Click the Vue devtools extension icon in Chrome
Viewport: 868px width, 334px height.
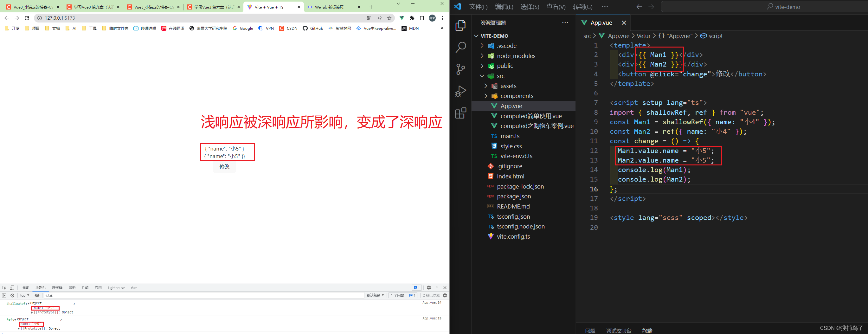tap(401, 18)
